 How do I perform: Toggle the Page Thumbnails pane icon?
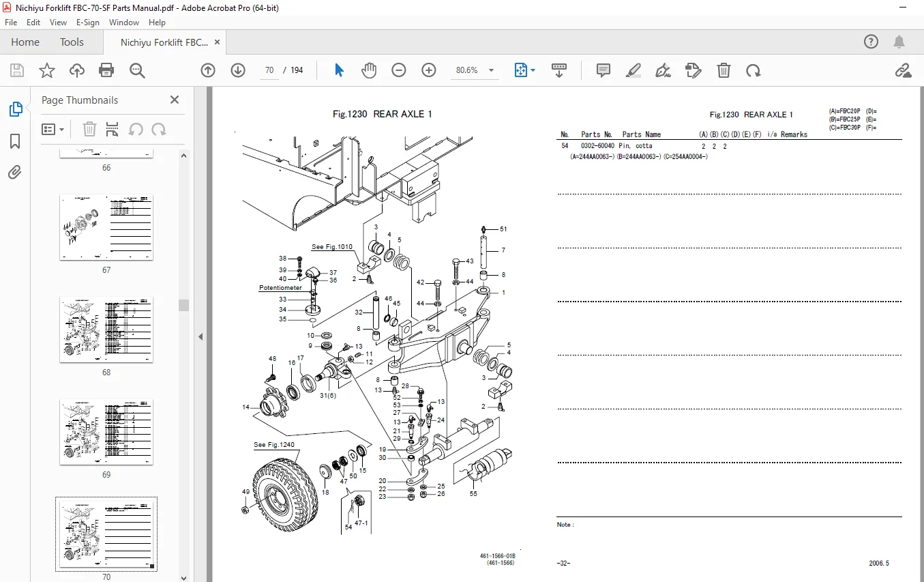[x=15, y=109]
